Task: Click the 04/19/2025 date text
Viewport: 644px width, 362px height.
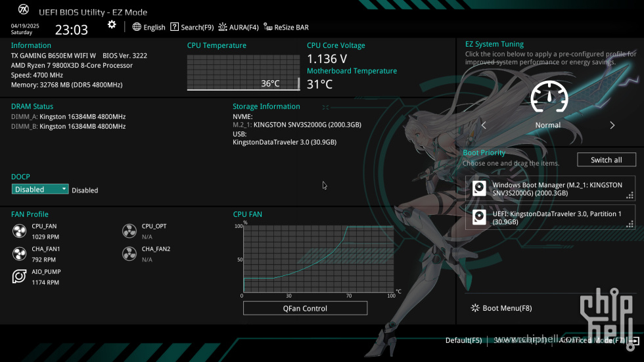Action: tap(25, 26)
